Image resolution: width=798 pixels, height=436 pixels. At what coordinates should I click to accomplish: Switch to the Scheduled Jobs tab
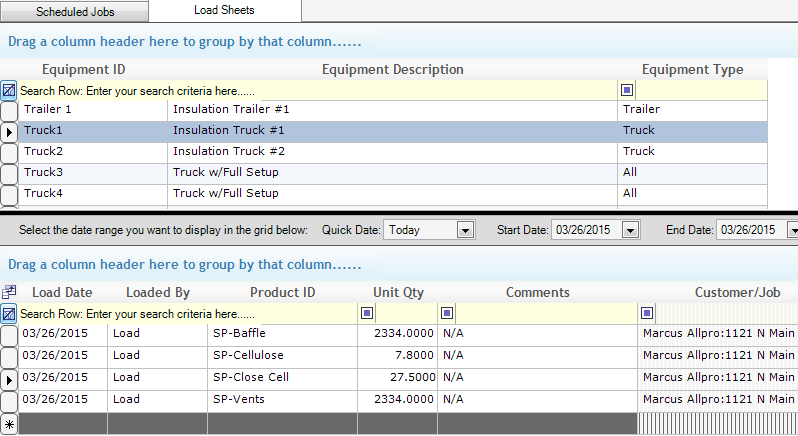pos(74,11)
